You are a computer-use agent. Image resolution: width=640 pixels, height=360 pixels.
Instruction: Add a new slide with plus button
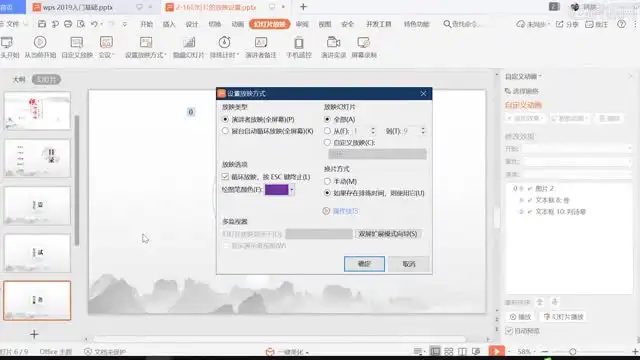pyautogui.click(x=34, y=335)
